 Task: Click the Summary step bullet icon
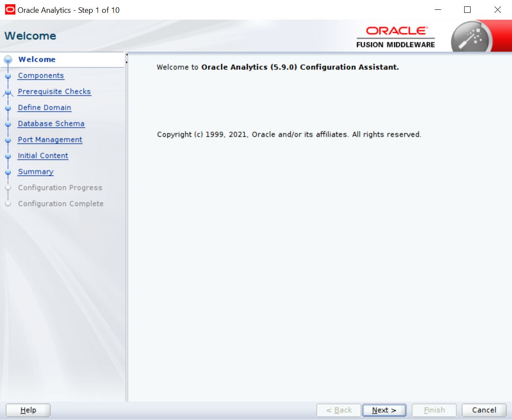point(8,172)
